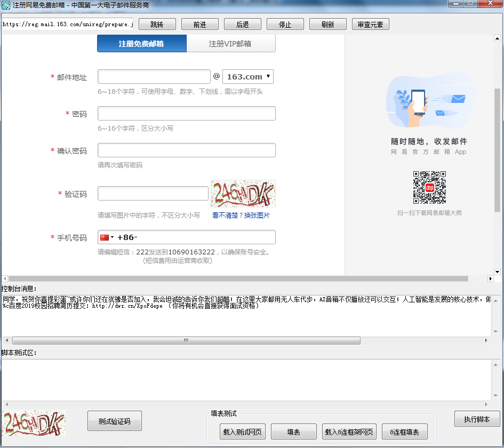Click the 审查元素 inspect element button

point(371,25)
